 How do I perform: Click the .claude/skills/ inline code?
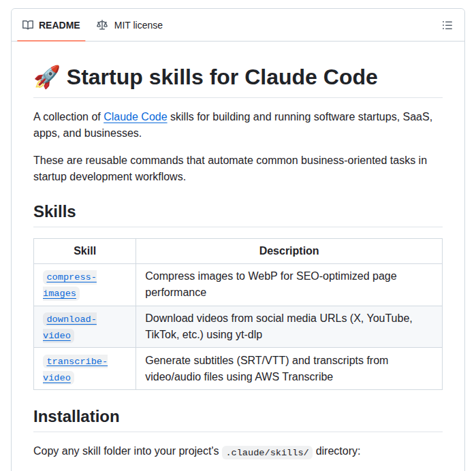click(x=267, y=453)
